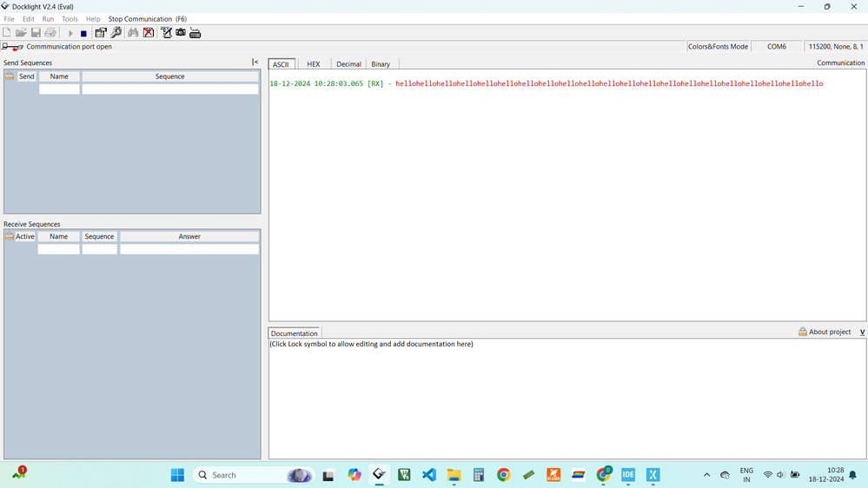Click the Send column header

pyautogui.click(x=27, y=76)
